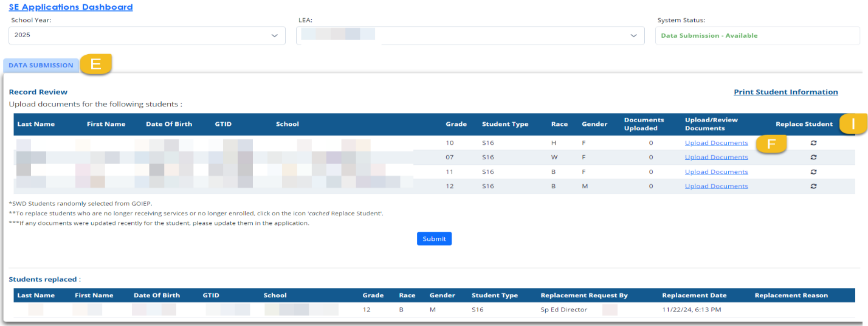Click the yellow I callout marker
Screen dimensions: 868x326
click(x=853, y=123)
